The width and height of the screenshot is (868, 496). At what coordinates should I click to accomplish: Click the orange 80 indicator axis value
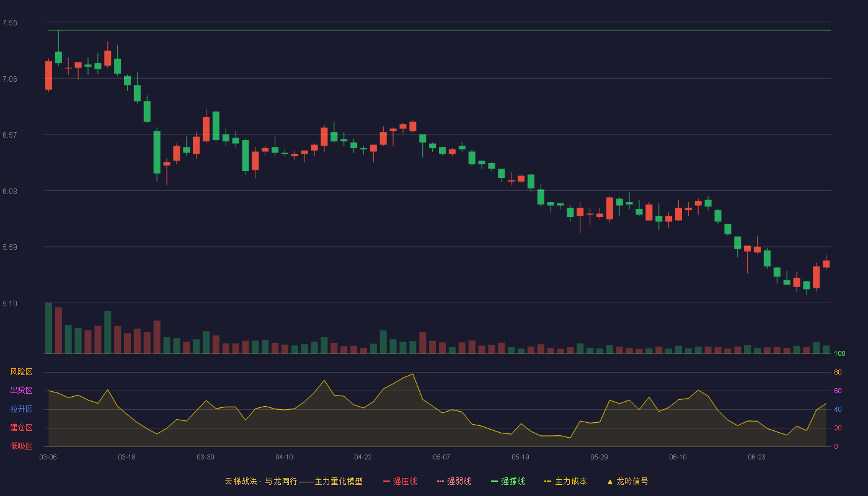pos(838,372)
